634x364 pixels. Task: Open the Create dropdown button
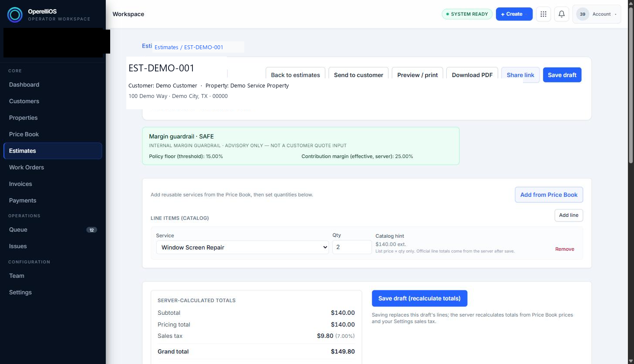pyautogui.click(x=514, y=14)
